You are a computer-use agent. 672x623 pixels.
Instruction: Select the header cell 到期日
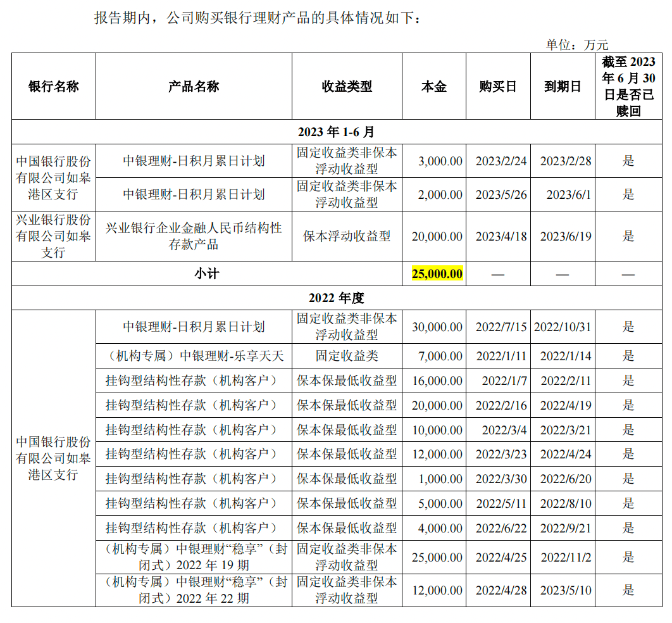coord(563,87)
